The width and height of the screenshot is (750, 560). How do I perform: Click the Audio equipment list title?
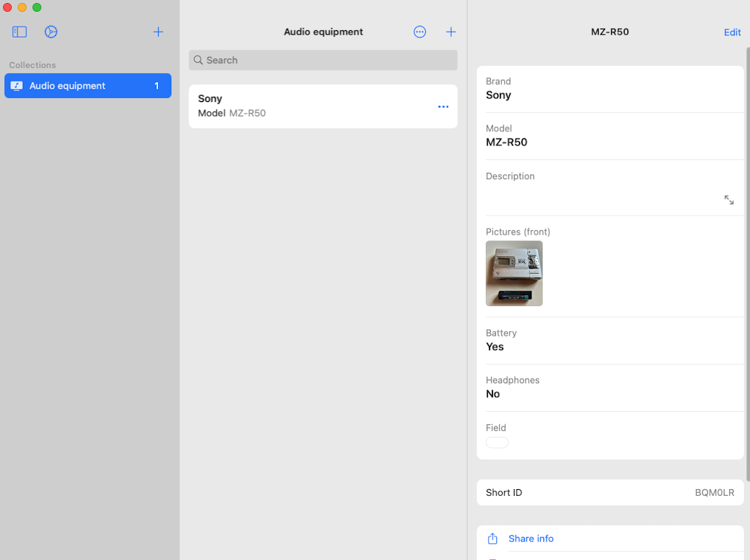coord(323,32)
